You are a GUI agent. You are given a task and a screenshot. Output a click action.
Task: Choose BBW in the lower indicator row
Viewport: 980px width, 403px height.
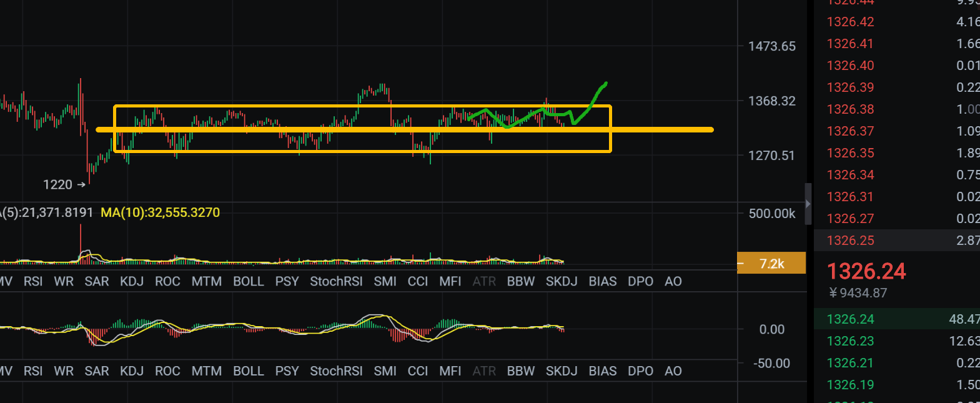[x=521, y=371]
